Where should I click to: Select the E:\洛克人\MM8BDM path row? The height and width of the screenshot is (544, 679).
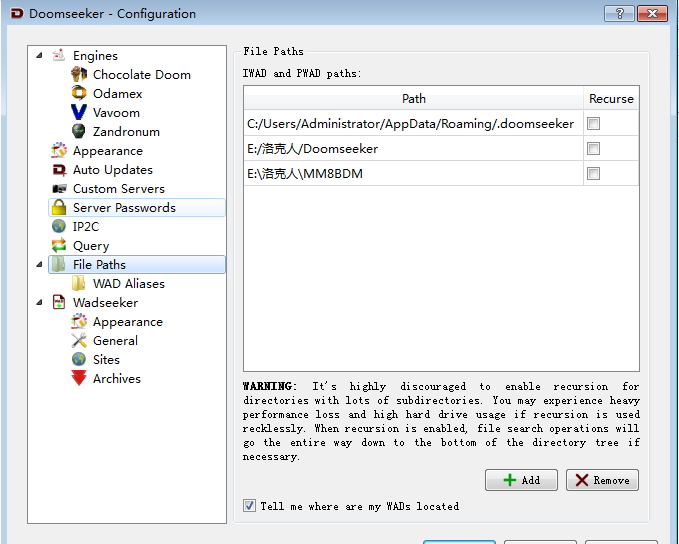[414, 174]
